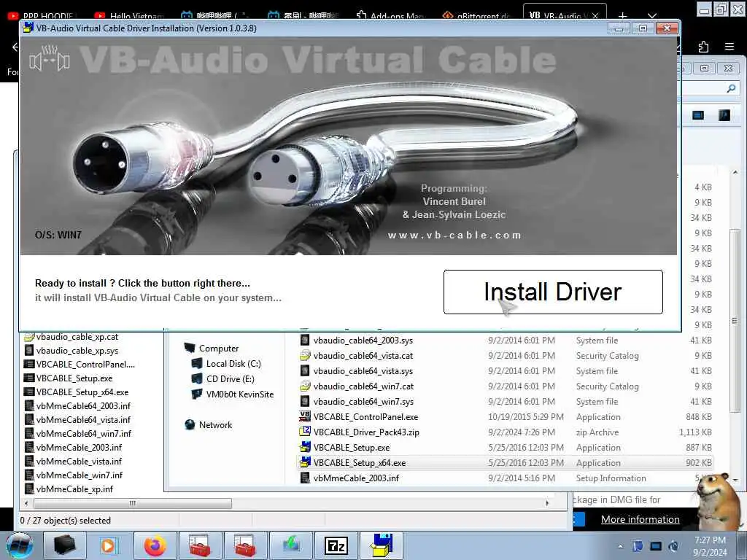Select vbMmeCable_xp.inf in left file panel
747x560 pixels.
pos(74,489)
